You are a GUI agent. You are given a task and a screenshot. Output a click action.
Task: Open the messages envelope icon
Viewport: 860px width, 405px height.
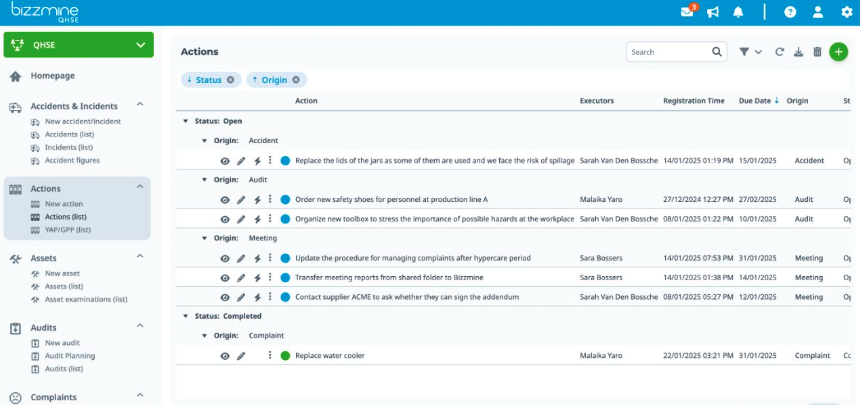pos(687,12)
